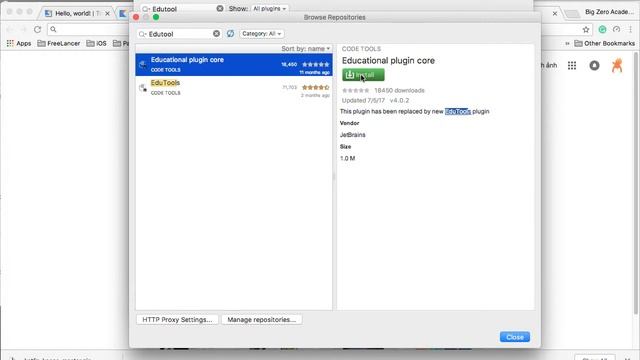This screenshot has height=360, width=640.
Task: Clear search in background Plugins window
Action: coord(220,8)
